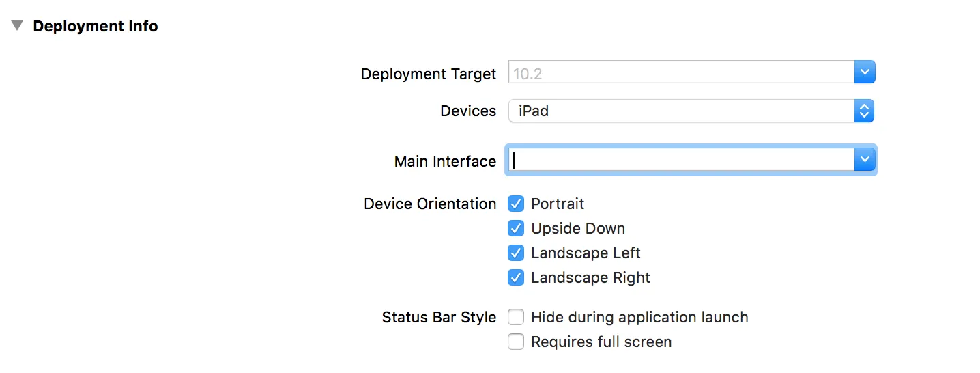980x373 pixels.
Task: Click the Requires full screen label text
Action: [x=601, y=342]
